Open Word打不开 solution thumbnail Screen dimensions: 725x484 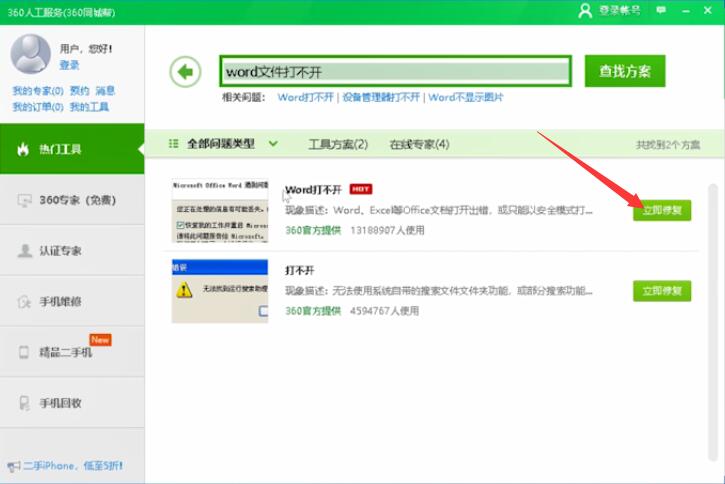click(x=220, y=210)
